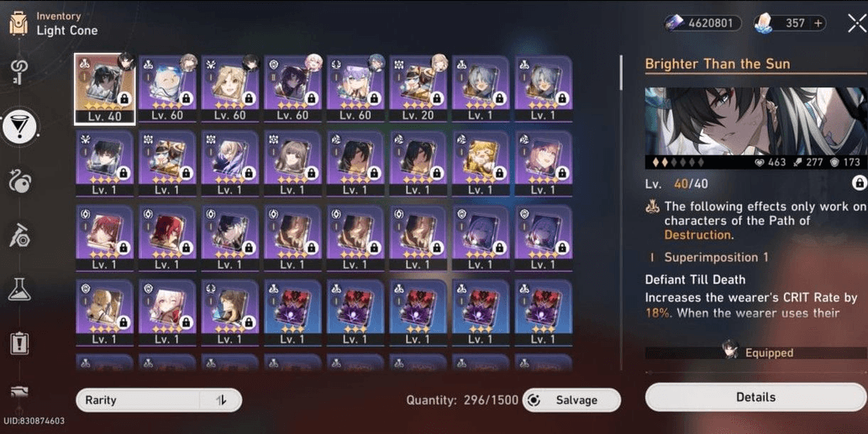
Task: Switch to the flask consumables tab
Action: click(x=19, y=289)
